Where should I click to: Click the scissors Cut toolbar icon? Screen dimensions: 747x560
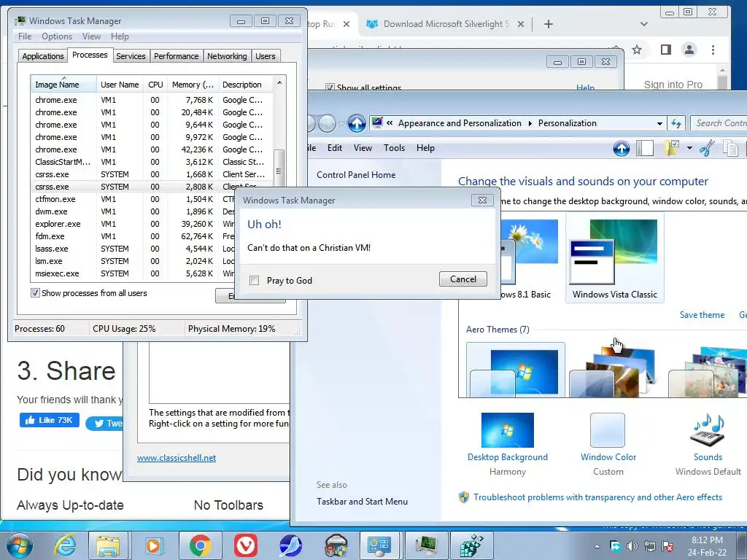(x=707, y=148)
